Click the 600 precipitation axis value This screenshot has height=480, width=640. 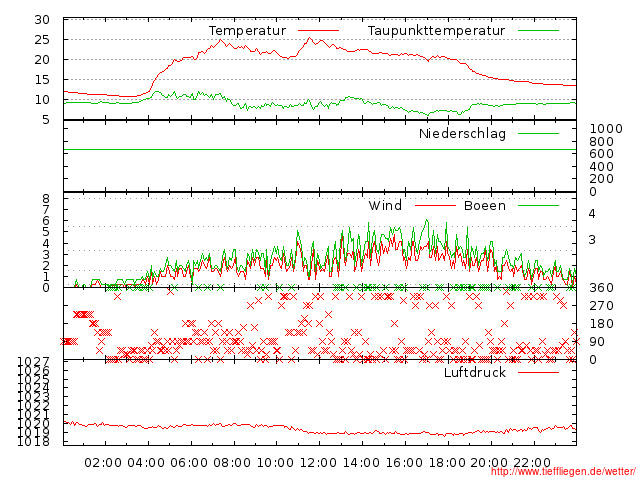click(601, 154)
